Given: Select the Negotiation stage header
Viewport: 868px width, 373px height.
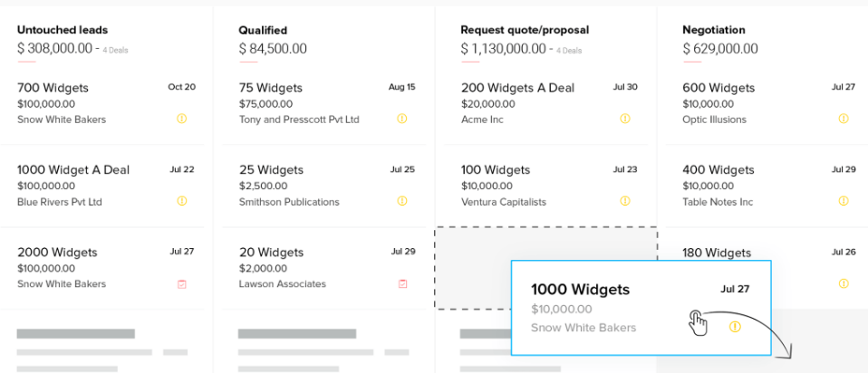Looking at the screenshot, I should (x=714, y=30).
